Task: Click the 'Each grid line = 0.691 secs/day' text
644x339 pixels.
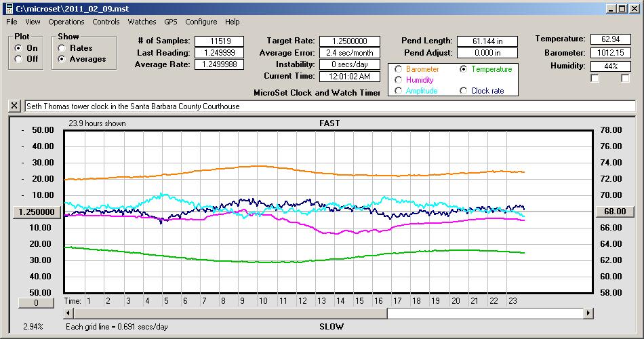Action: click(x=117, y=327)
